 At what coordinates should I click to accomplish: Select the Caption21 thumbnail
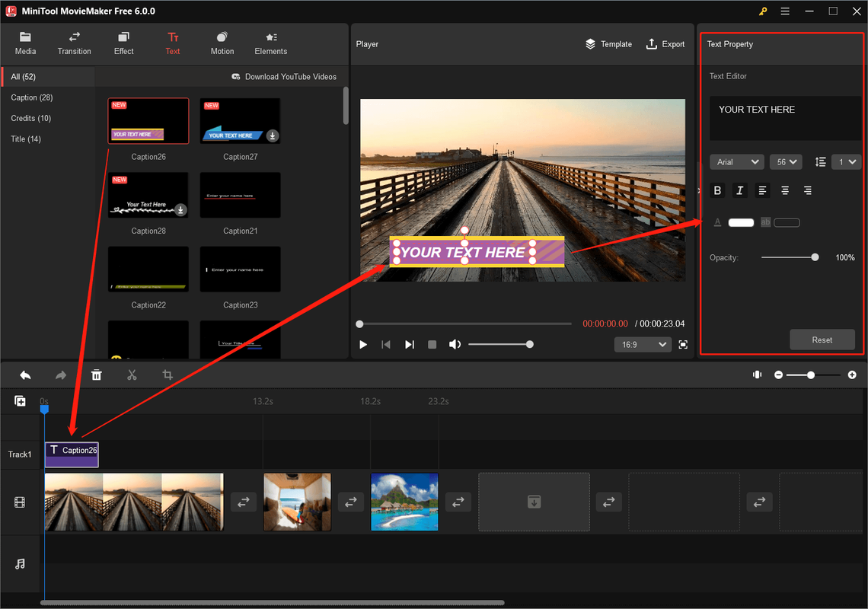coord(241,195)
